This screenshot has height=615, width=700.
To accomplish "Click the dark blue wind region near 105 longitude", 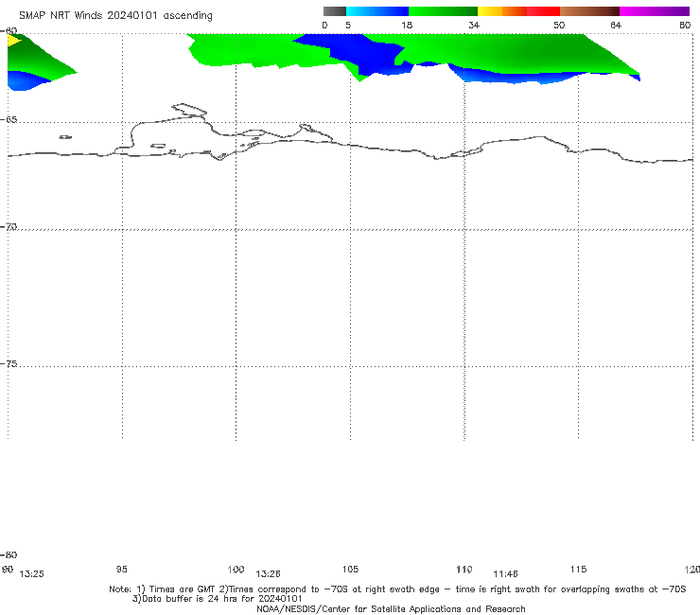I will click(358, 54).
